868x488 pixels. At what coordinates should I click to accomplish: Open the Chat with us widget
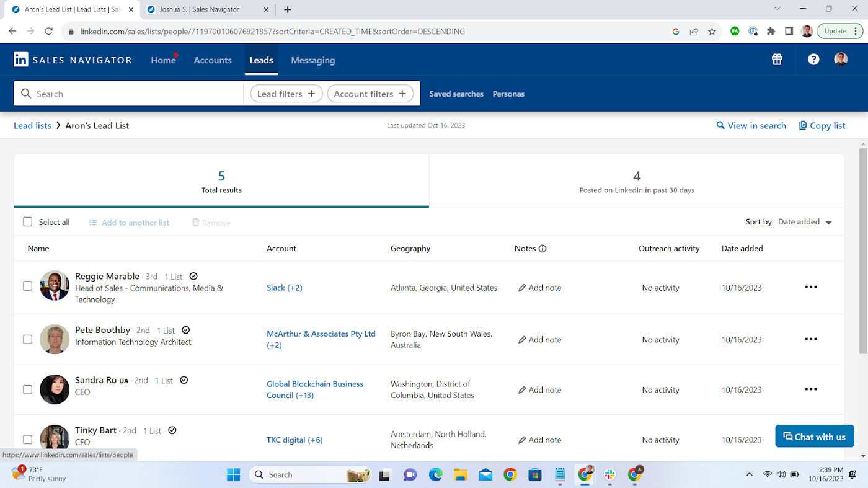coord(814,436)
